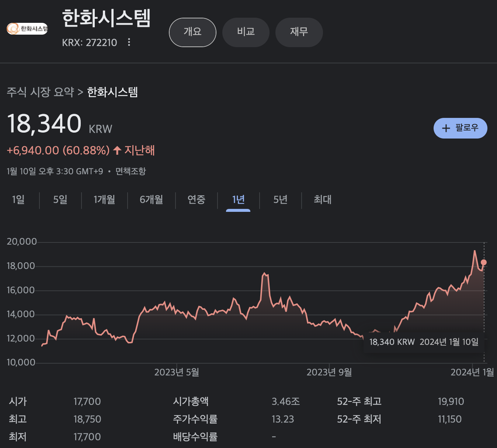Click the 시가총액 value 3.46조
This screenshot has height=448, width=497.
286,402
